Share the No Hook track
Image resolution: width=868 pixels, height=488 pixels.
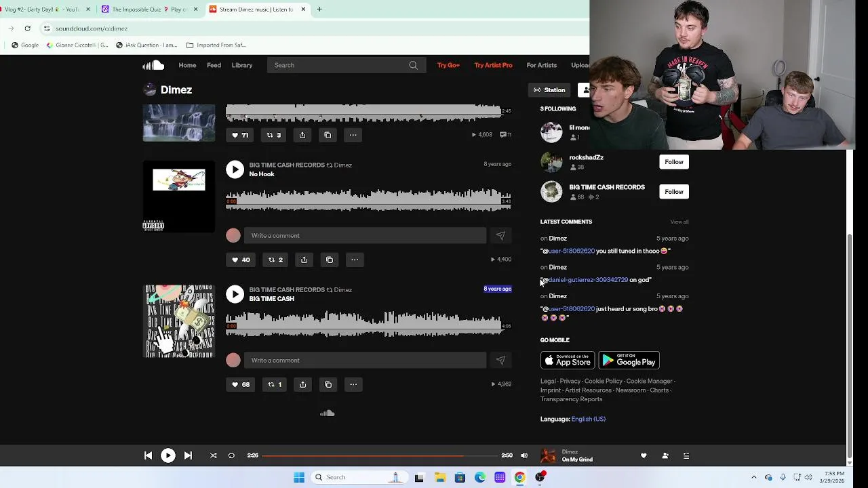pyautogui.click(x=304, y=260)
